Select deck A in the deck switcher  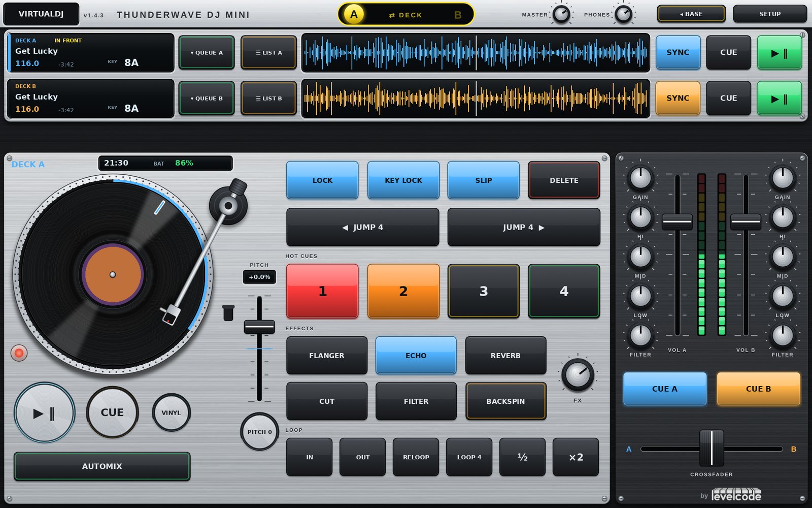354,15
